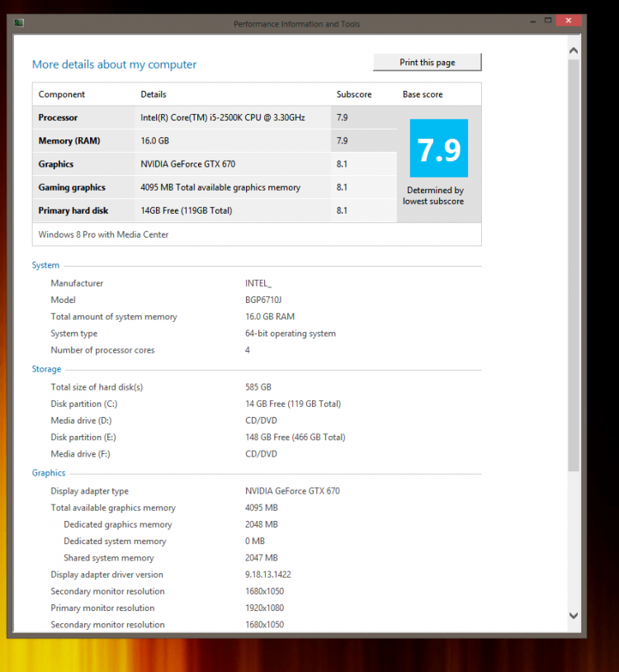Viewport: 619px width, 672px height.
Task: Click '16.0 GB RAM' system memory value
Action: tap(270, 317)
